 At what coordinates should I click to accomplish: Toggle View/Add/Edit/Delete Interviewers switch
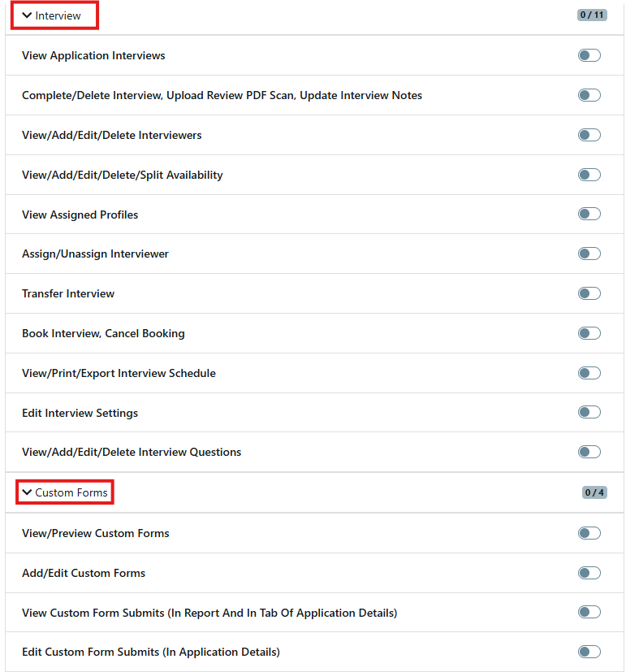[589, 135]
